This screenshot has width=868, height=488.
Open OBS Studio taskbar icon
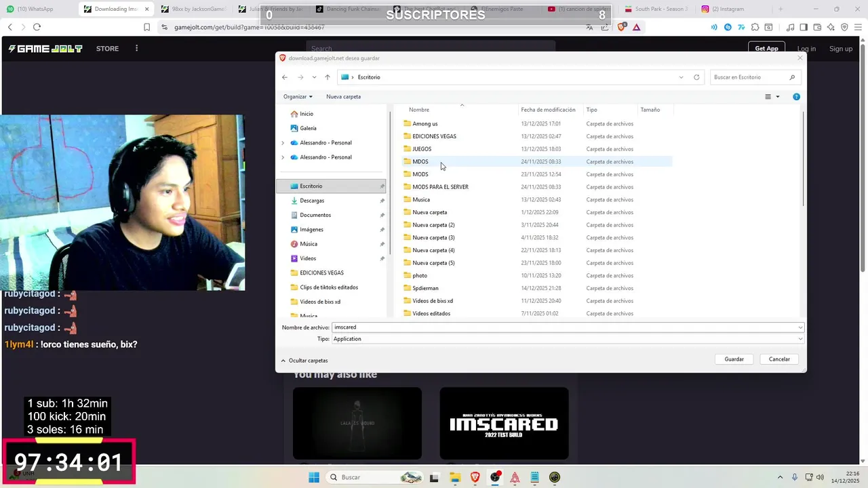pos(495,477)
